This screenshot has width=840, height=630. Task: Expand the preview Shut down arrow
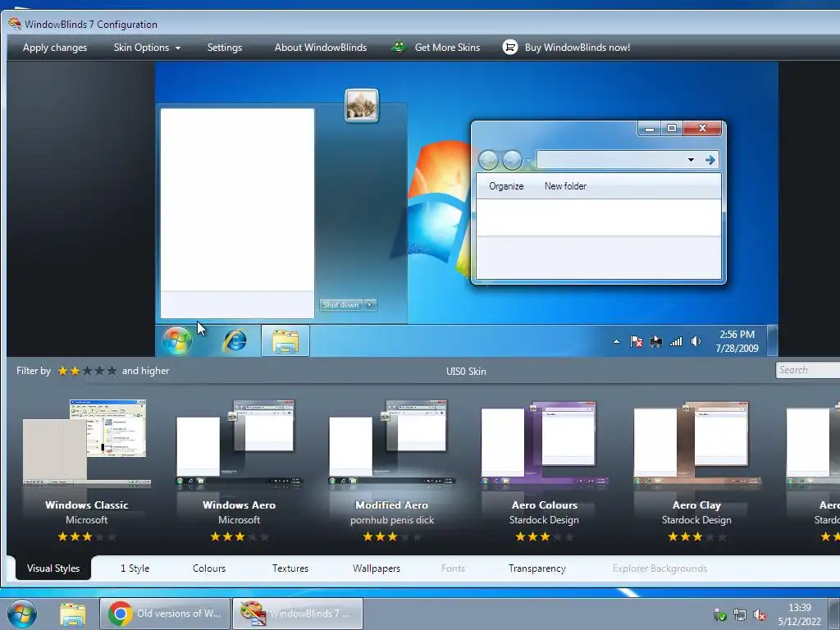point(370,305)
